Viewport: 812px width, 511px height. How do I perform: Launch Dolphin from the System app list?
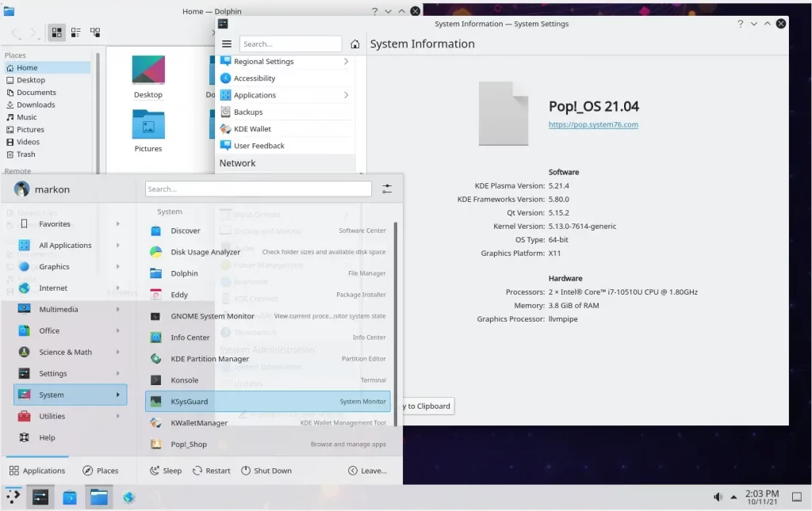[x=268, y=273]
